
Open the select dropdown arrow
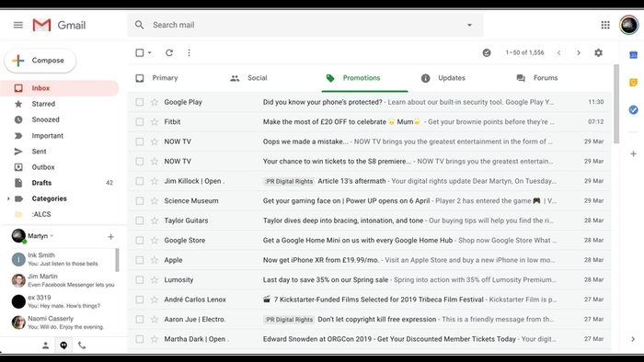coord(149,52)
